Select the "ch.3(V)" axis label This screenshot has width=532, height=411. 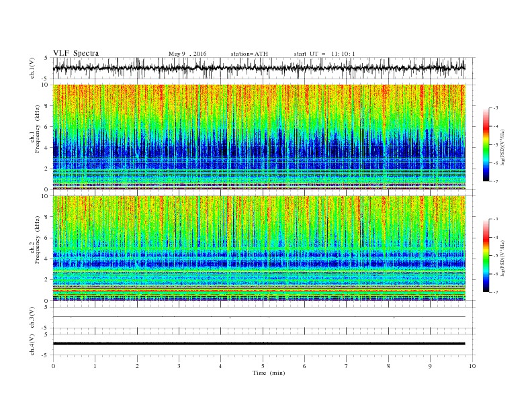coord(32,318)
